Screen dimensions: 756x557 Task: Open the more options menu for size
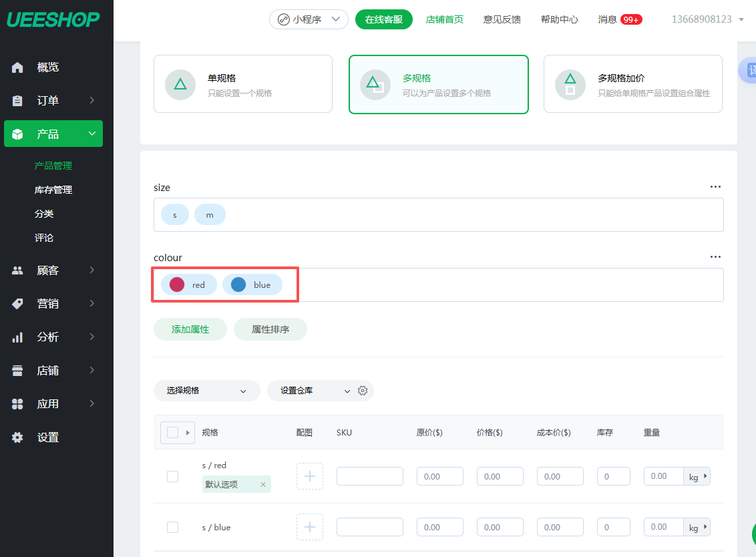pyautogui.click(x=715, y=187)
